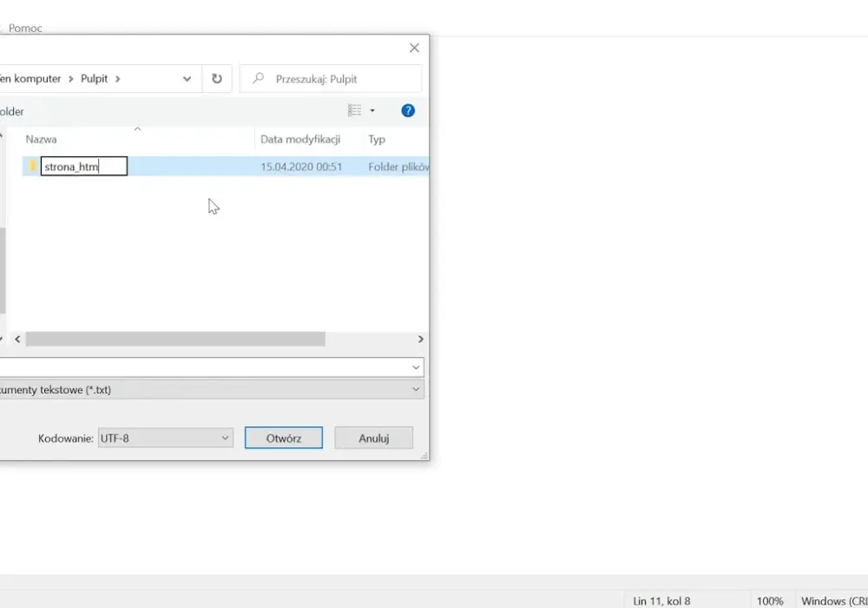
Task: Click the refresh icon next to the path bar
Action: coord(216,79)
